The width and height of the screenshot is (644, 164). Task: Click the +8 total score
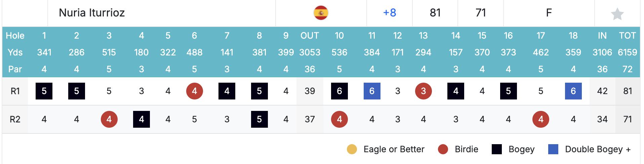pos(390,13)
